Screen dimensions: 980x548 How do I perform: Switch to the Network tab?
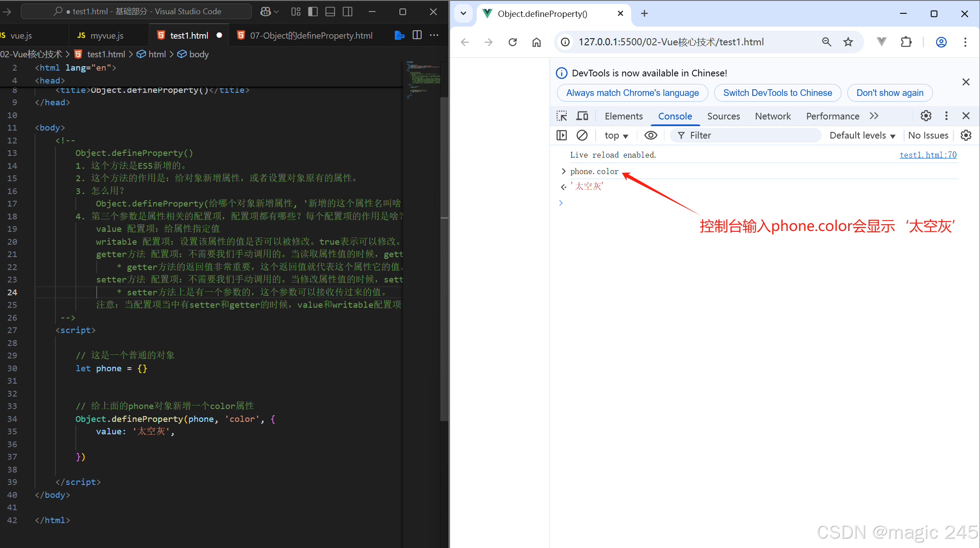coord(773,116)
